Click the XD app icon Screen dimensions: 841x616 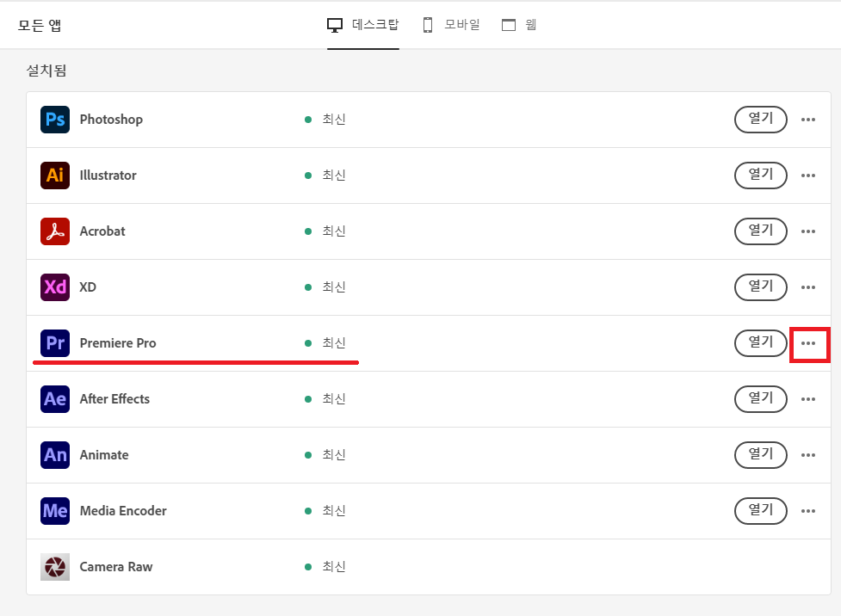click(55, 287)
